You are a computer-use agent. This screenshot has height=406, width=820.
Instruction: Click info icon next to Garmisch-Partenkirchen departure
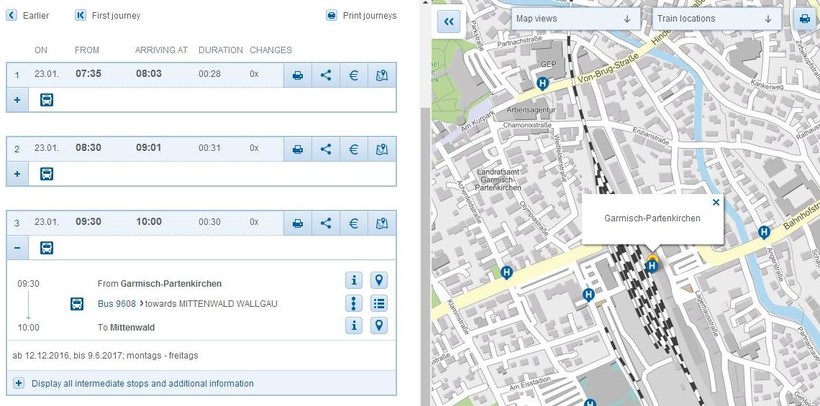point(353,281)
